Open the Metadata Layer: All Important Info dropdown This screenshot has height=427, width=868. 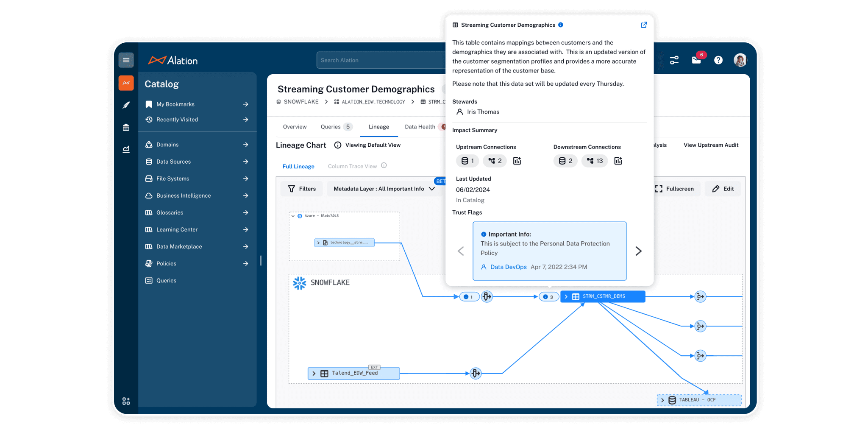coord(384,188)
